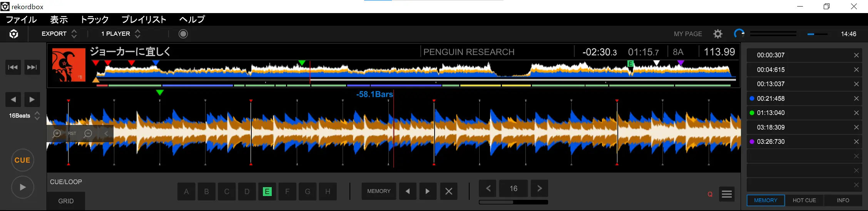Click hot cue pad C
Screen dimensions: 868x211
click(227, 191)
